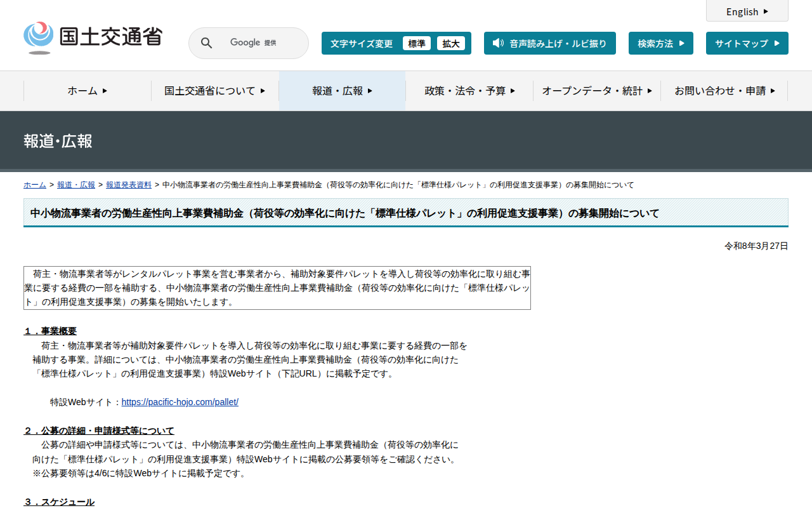Go to ホーム in main navigation
This screenshot has width=812, height=508.
coord(88,91)
